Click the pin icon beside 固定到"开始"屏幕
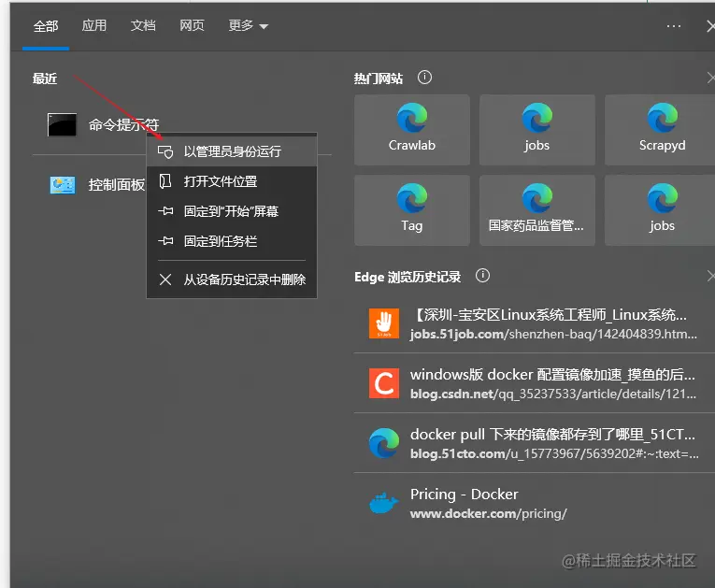The height and width of the screenshot is (588, 715). click(x=165, y=210)
